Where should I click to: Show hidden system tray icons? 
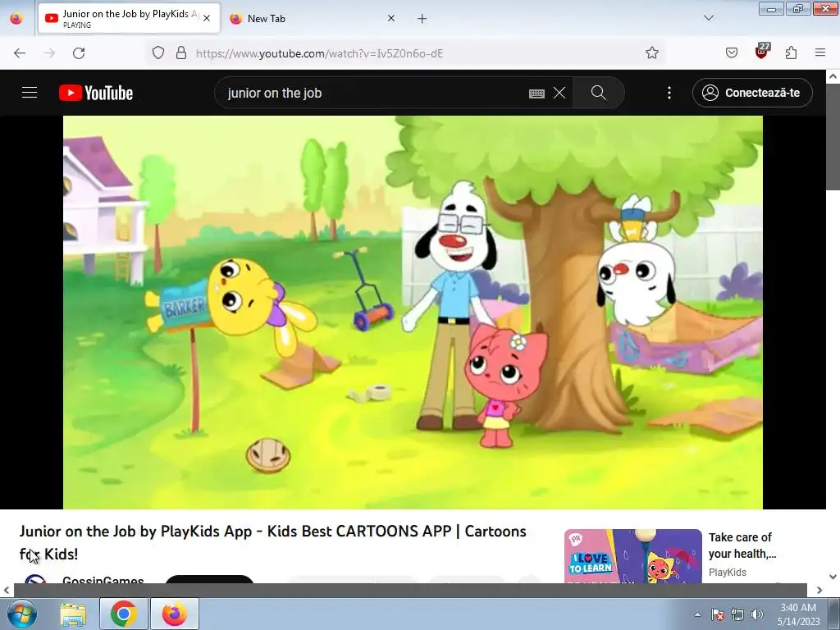coord(697,614)
